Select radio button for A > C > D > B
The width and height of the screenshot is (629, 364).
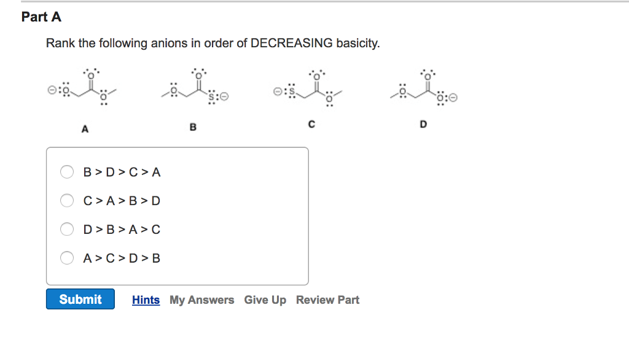(x=67, y=258)
